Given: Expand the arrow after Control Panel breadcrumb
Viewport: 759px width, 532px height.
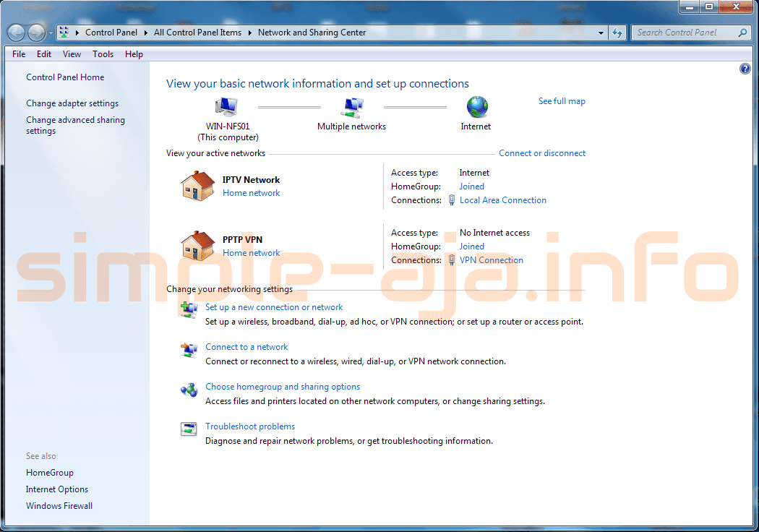Looking at the screenshot, I should pyautogui.click(x=146, y=33).
